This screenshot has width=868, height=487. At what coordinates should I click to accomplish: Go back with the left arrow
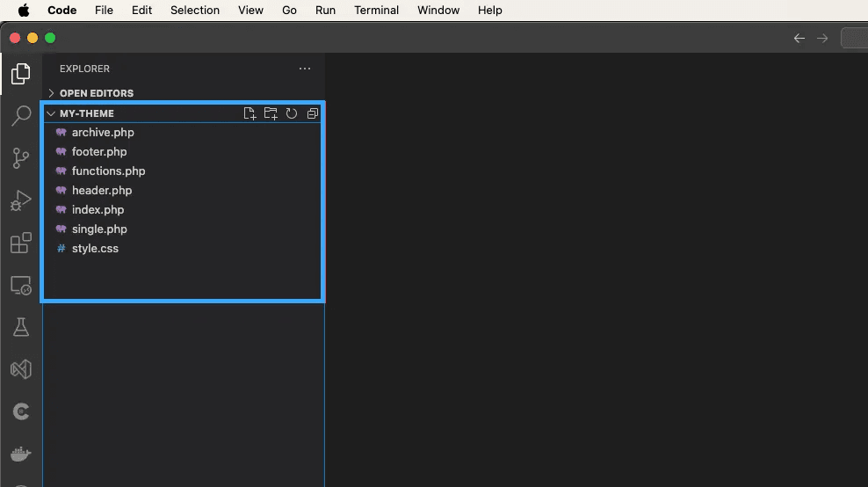799,38
